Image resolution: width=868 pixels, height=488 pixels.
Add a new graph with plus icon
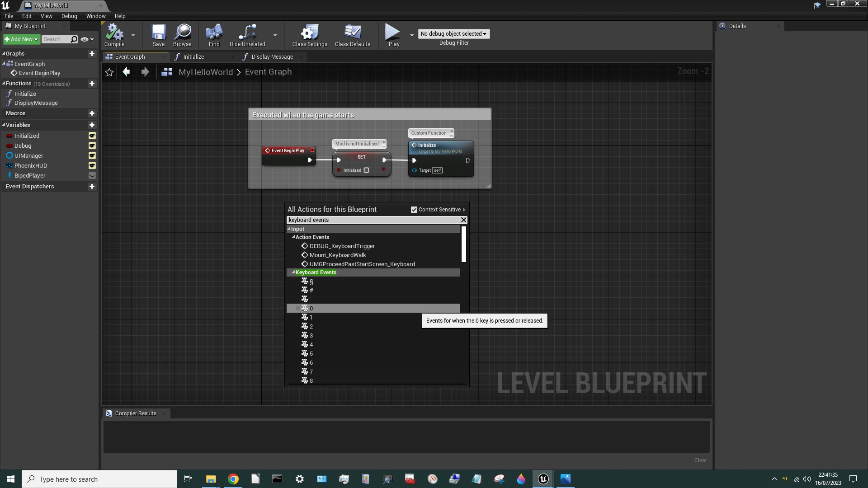point(92,53)
